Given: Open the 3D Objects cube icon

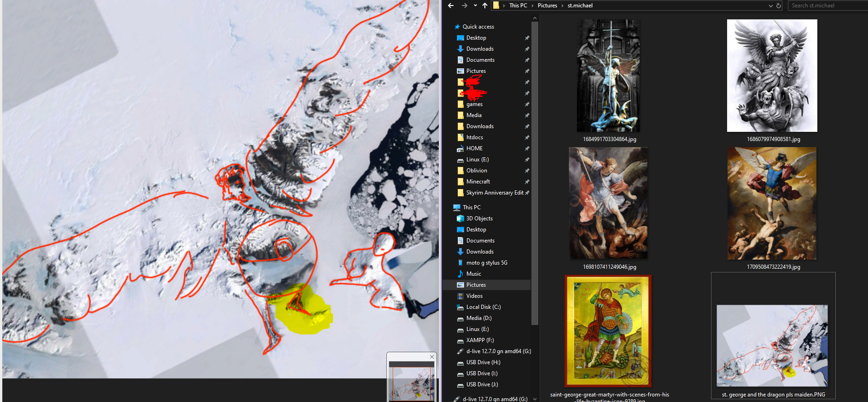Looking at the screenshot, I should point(460,219).
